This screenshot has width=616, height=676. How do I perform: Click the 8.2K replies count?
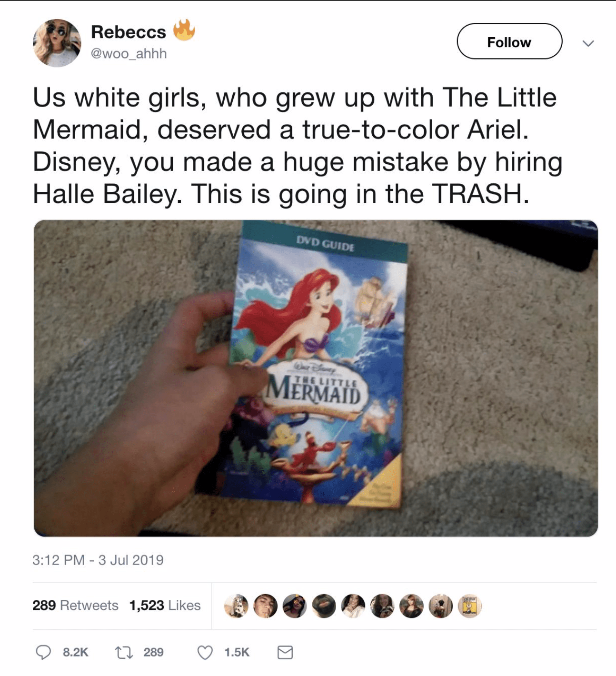pyautogui.click(x=76, y=652)
